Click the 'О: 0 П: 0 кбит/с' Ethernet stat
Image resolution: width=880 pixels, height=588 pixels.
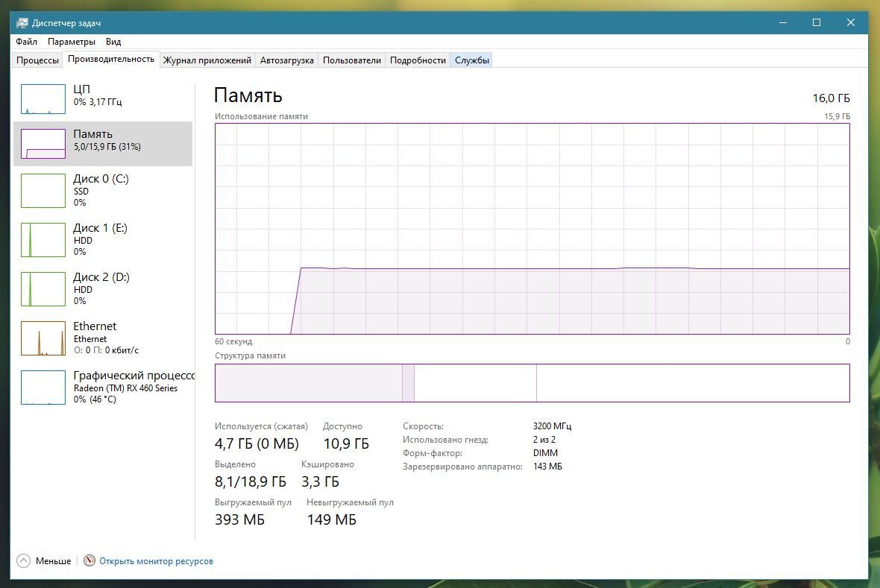click(106, 350)
